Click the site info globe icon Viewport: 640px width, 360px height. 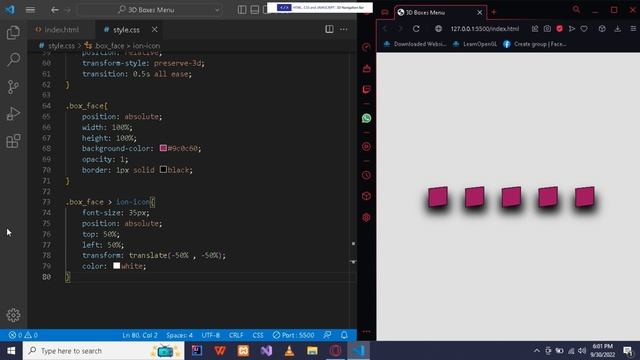pos(438,29)
